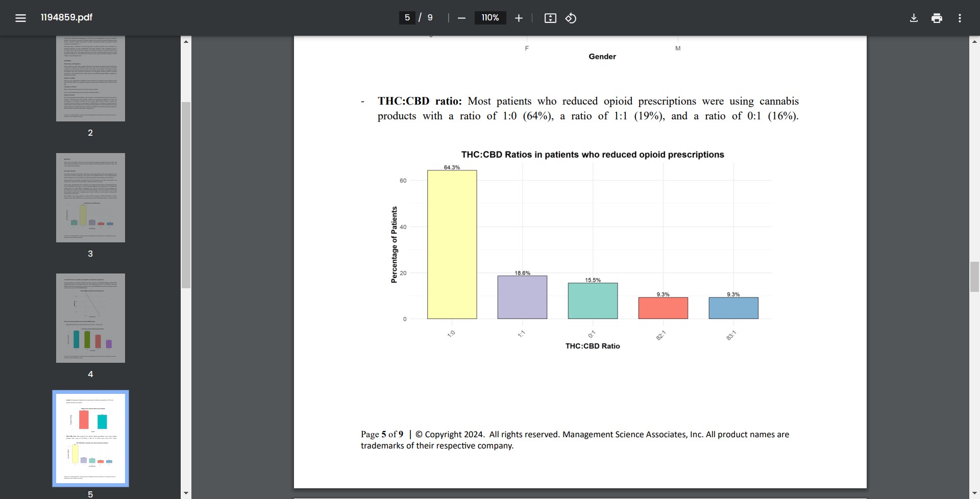Rotate the document counterclockwise
This screenshot has width=980, height=499.
click(x=571, y=18)
